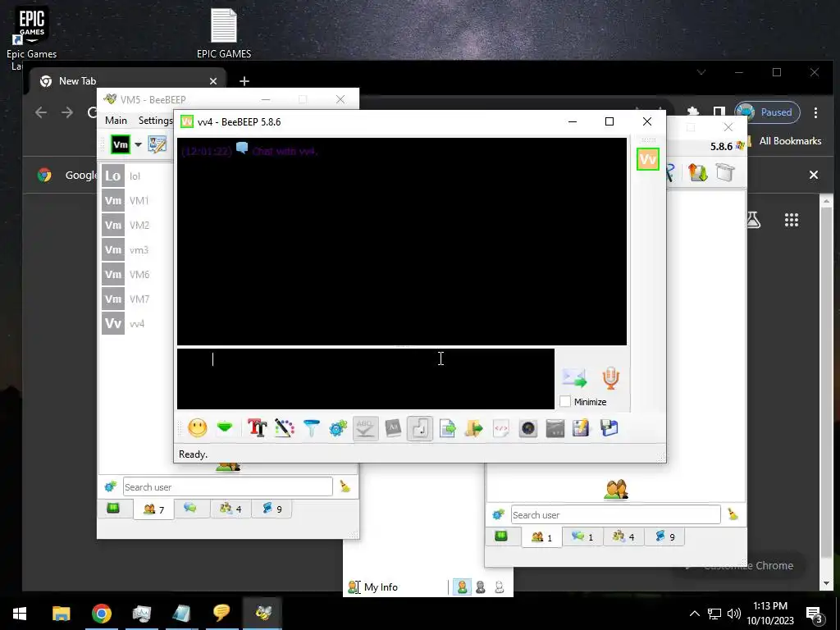Click the orange Vv user avatar in chat
This screenshot has width=840, height=630.
648,159
